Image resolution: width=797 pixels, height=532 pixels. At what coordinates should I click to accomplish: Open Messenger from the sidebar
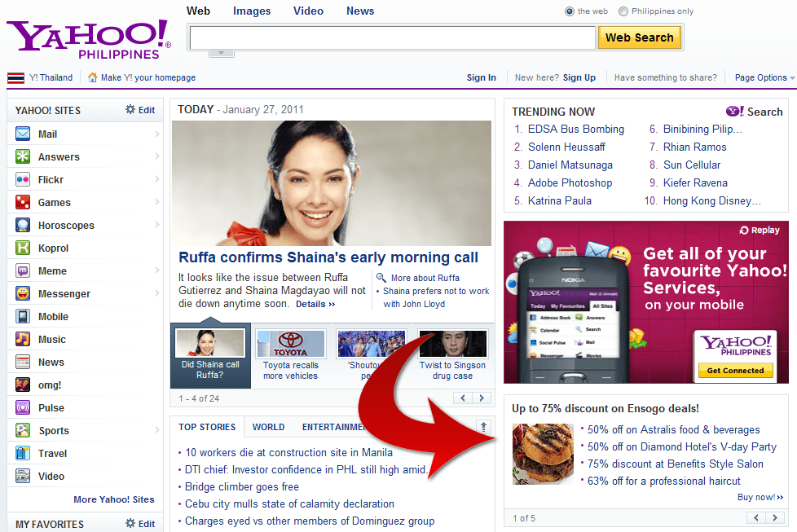pyautogui.click(x=23, y=293)
